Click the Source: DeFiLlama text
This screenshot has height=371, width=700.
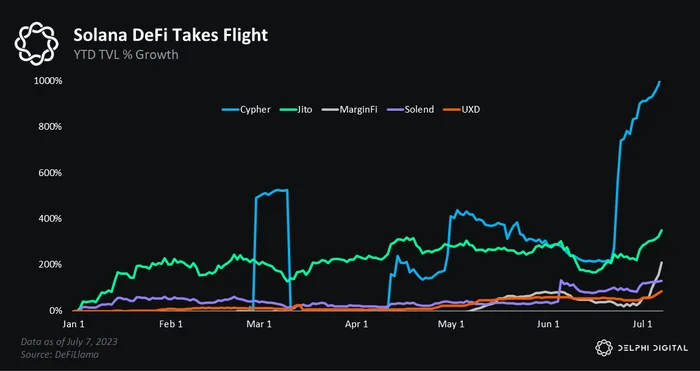tap(60, 354)
